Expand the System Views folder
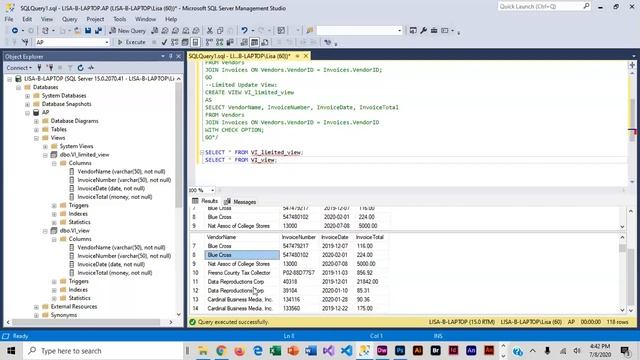640x360 pixels. [x=45, y=147]
